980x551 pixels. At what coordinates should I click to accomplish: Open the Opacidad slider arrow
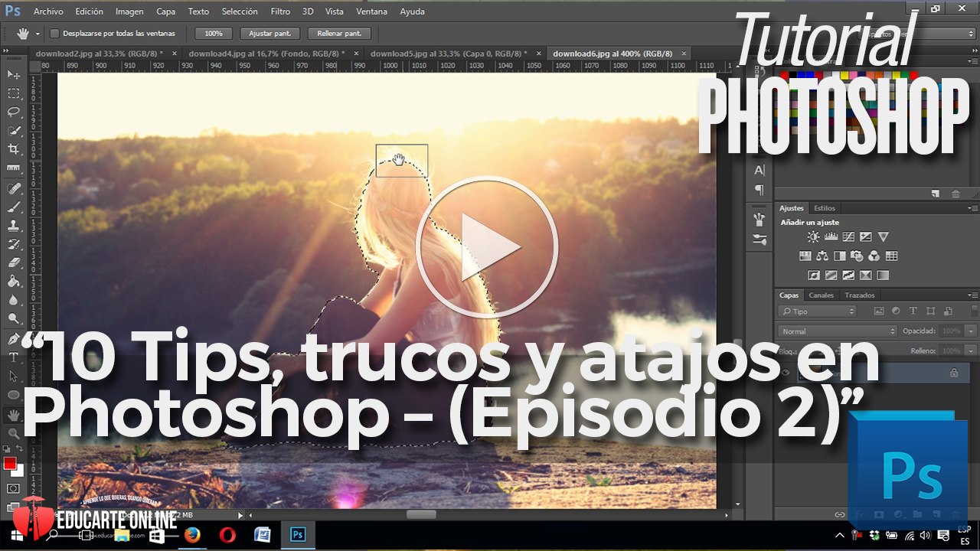pyautogui.click(x=971, y=331)
